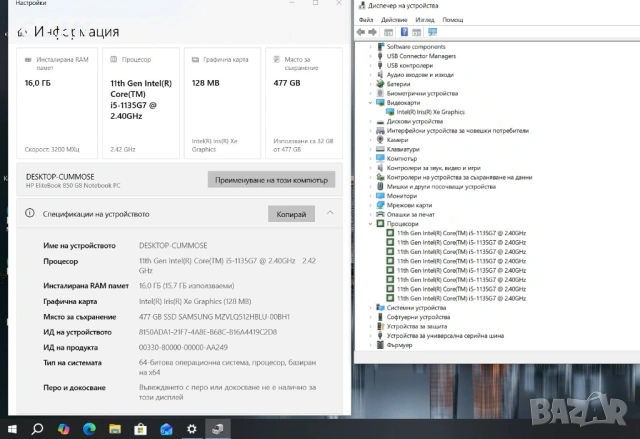Screen dimensions: 640x439
Task: Click the Камери category icon
Action: click(x=380, y=140)
